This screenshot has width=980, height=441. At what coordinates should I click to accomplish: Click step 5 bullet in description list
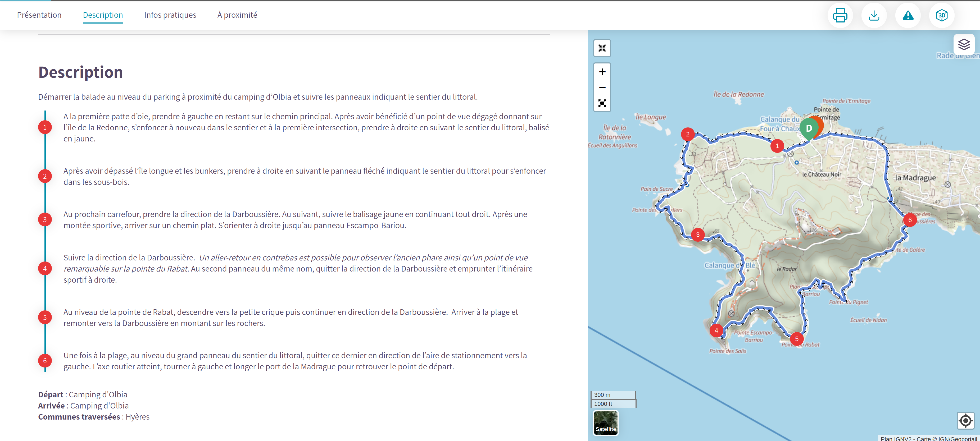point(45,318)
